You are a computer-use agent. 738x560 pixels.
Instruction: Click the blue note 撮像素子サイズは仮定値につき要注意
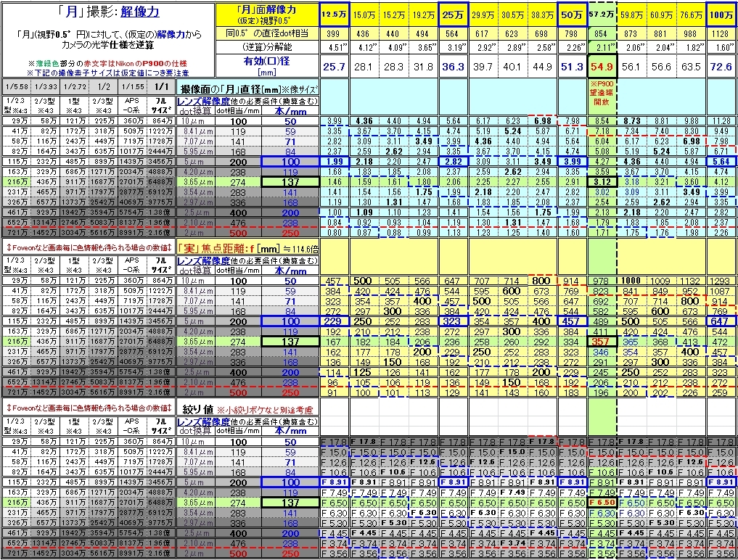click(x=108, y=73)
